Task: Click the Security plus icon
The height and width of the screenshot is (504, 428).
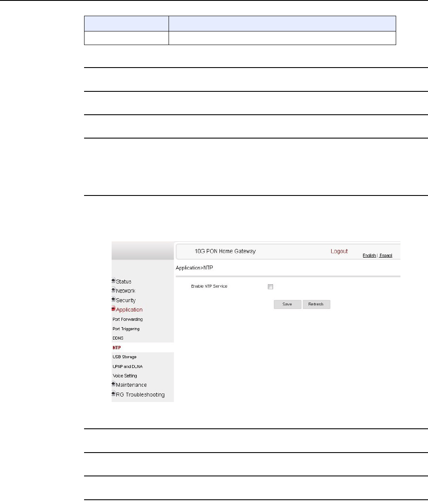Action: pos(113,299)
